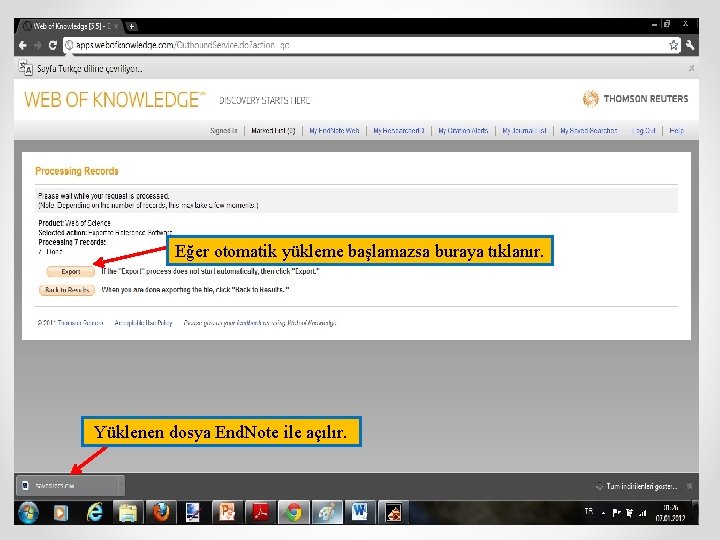
Task: Open the Windows Explorer folder icon
Action: [128, 512]
